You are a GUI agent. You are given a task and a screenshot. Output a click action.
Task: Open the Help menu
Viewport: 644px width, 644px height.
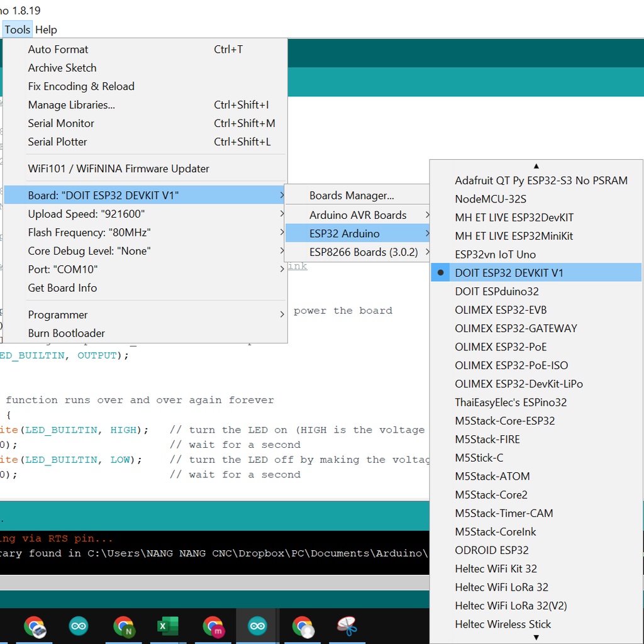click(46, 30)
